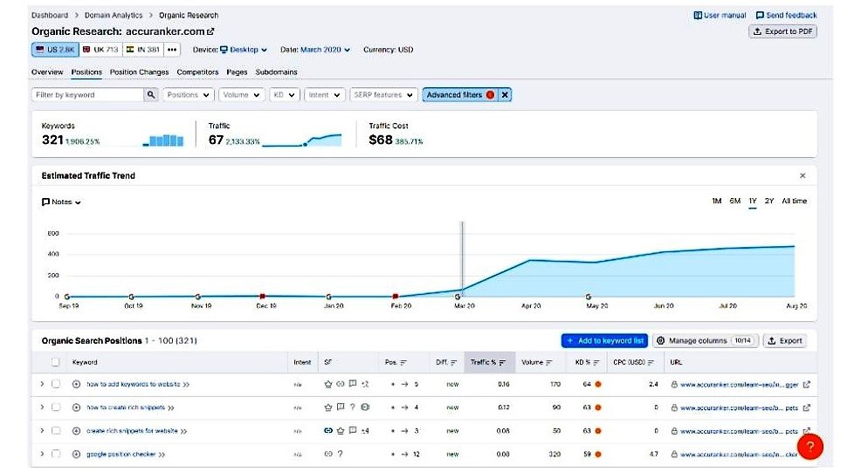
Task: Open the Intent filter dropdown
Action: pos(324,94)
